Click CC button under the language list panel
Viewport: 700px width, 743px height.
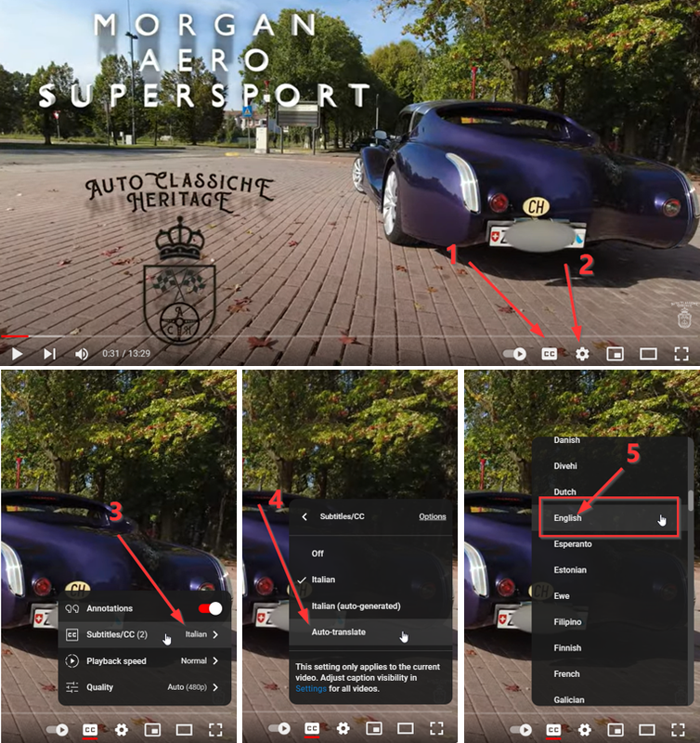553,730
